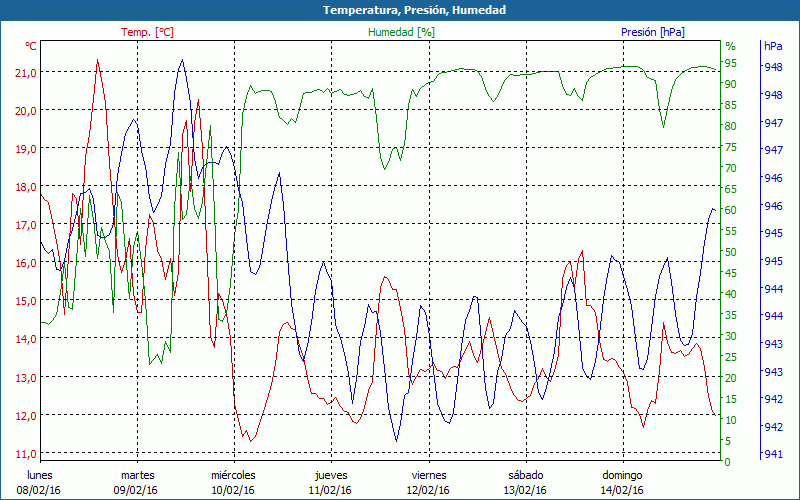Select the green Humedad [%] legend label
The height and width of the screenshot is (500, 800).
point(402,32)
